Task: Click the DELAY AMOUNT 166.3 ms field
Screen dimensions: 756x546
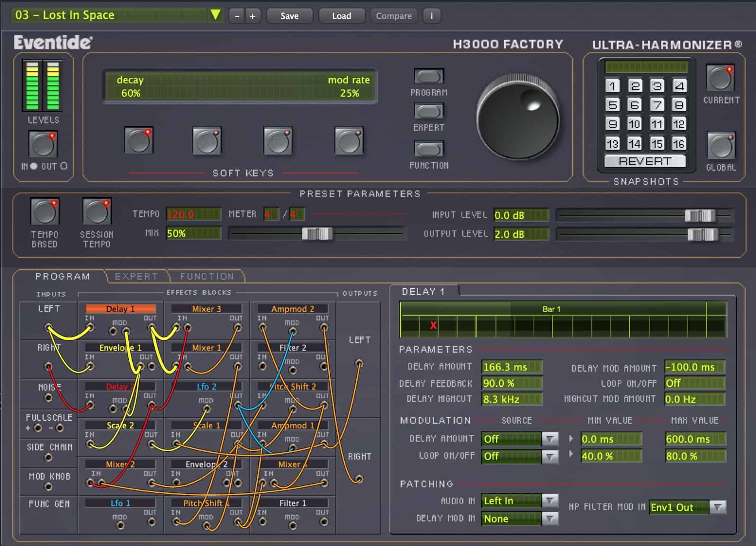Action: [512, 367]
